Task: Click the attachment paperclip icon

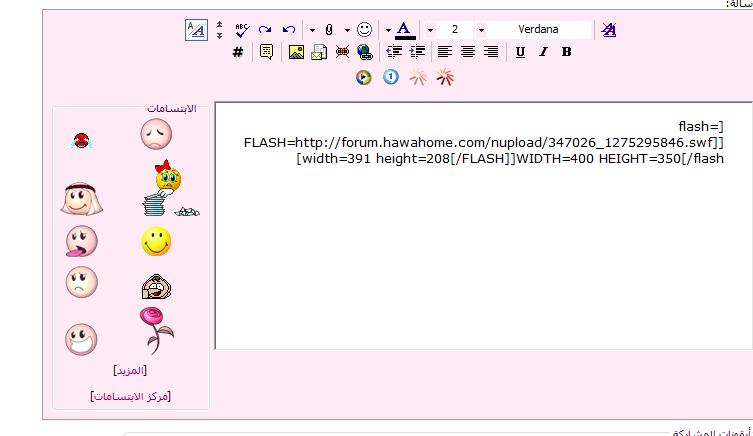Action: [328, 30]
